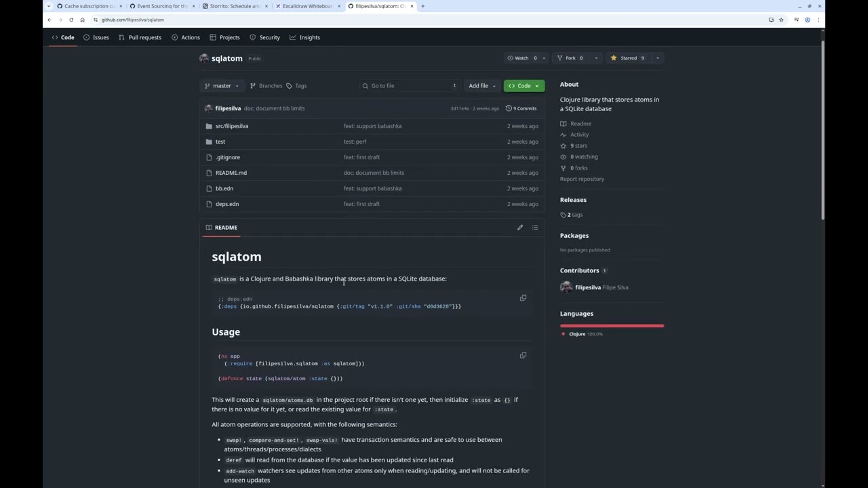This screenshot has height=488, width=868.
Task: Open the green Code dropdown button
Action: click(524, 86)
